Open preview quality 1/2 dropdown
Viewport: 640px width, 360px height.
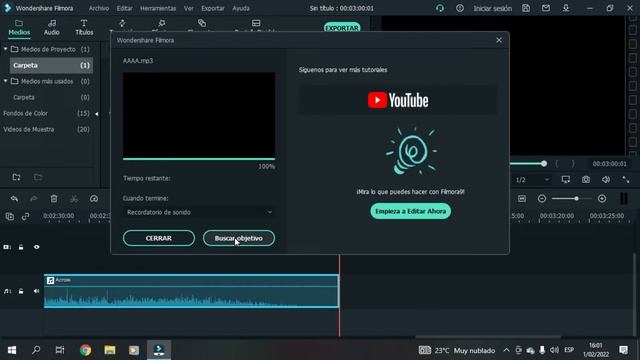532,180
